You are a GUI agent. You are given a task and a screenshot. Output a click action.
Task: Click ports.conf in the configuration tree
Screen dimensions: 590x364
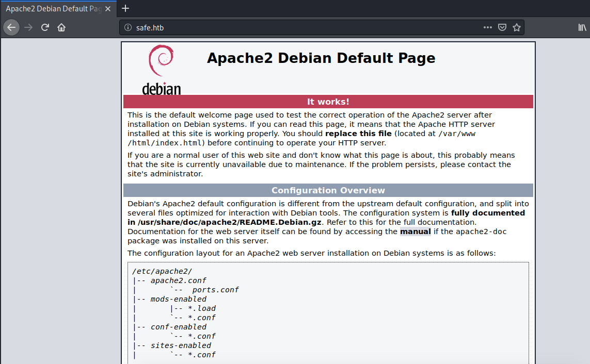[x=215, y=290]
